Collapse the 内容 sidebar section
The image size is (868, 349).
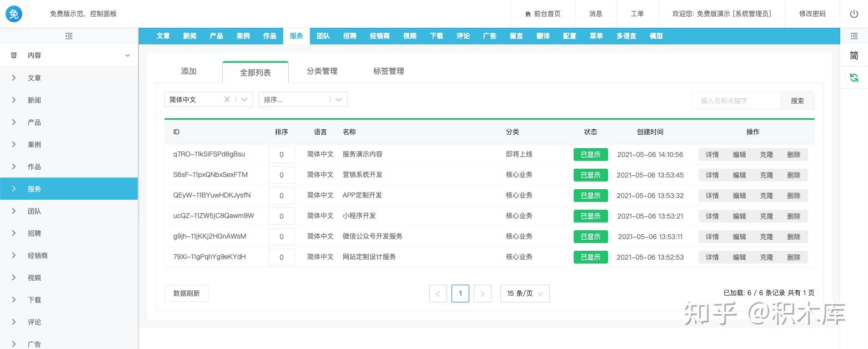[x=69, y=55]
